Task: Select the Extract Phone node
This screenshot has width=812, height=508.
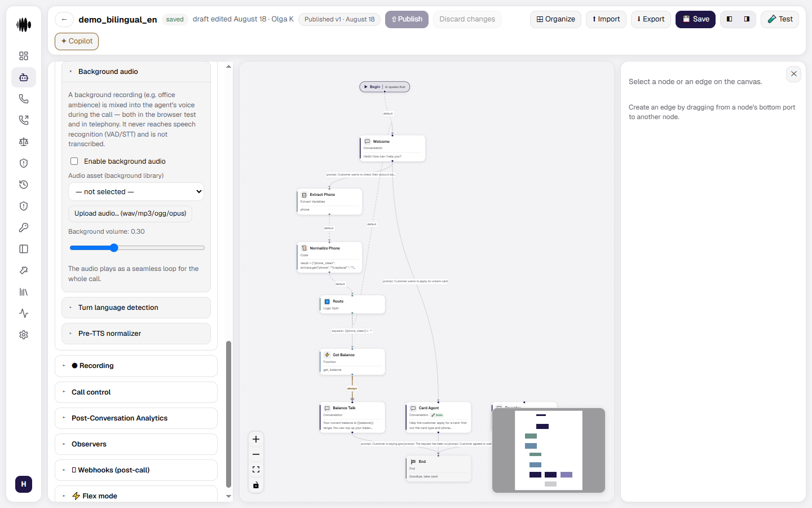Action: pyautogui.click(x=329, y=202)
